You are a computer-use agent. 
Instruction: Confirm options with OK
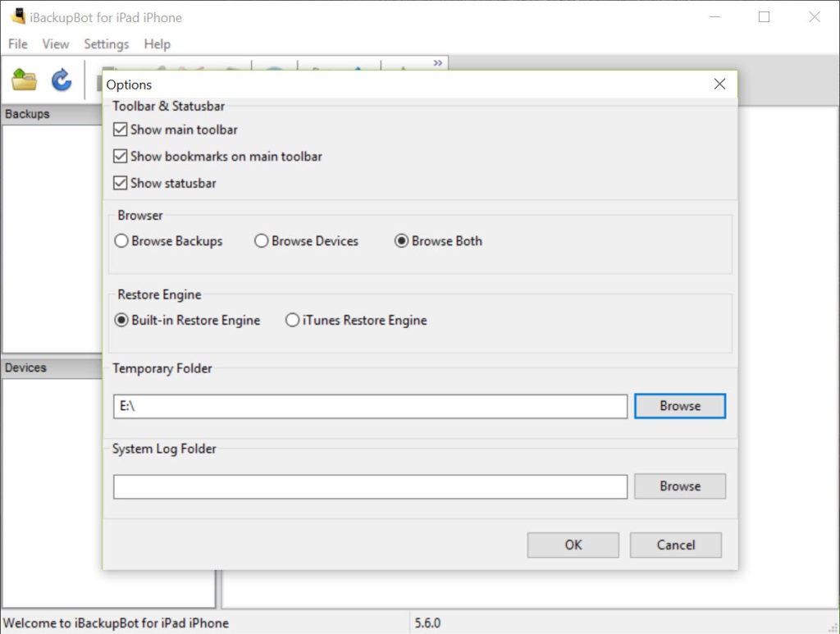click(x=573, y=545)
